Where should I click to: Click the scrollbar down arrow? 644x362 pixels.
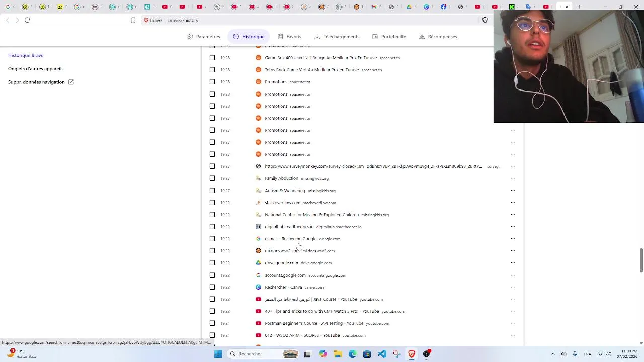point(641,343)
